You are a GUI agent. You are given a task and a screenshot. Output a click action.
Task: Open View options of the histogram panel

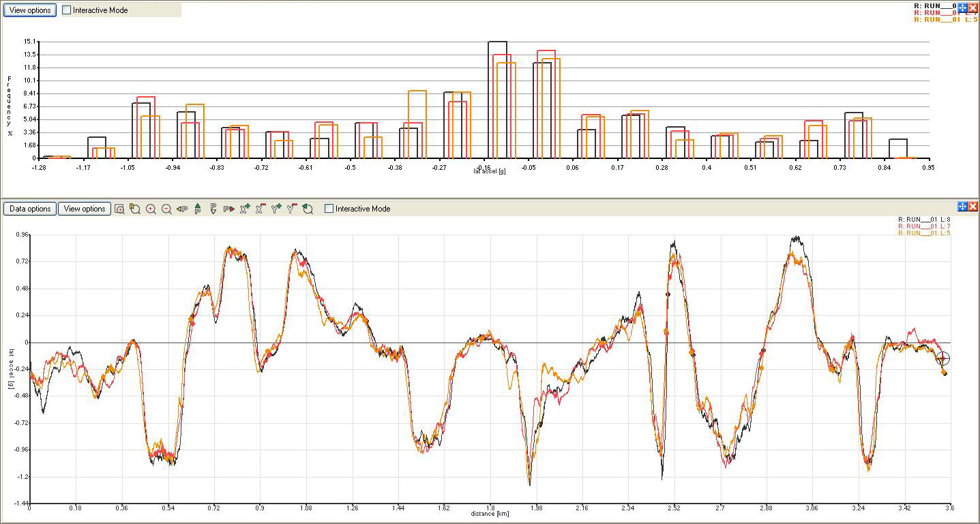(x=31, y=10)
